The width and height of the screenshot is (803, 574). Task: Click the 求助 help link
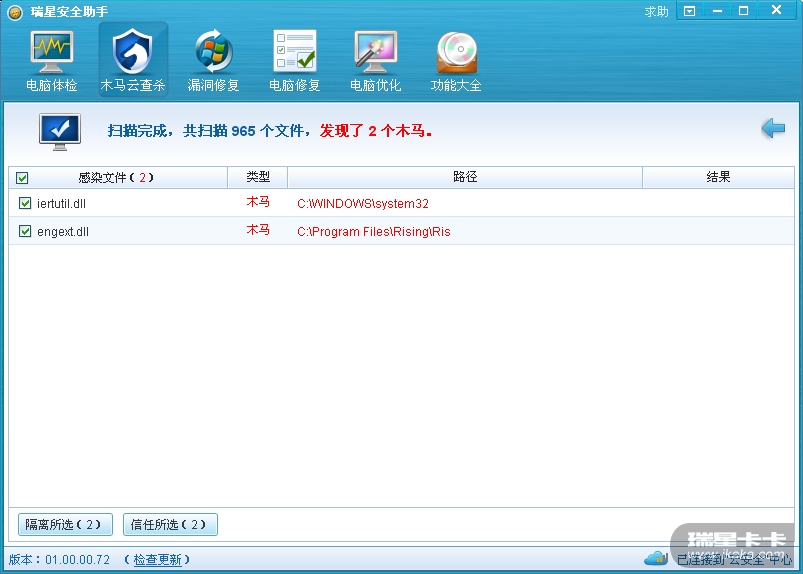657,11
